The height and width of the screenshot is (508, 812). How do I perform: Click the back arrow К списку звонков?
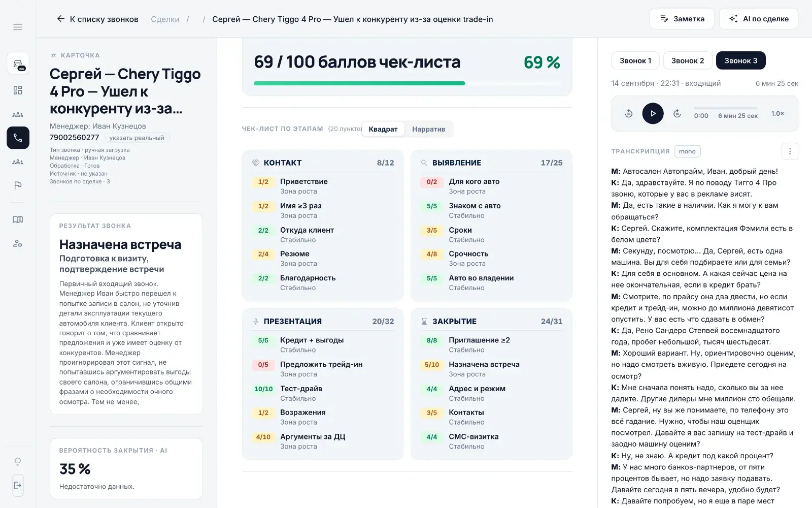point(60,19)
